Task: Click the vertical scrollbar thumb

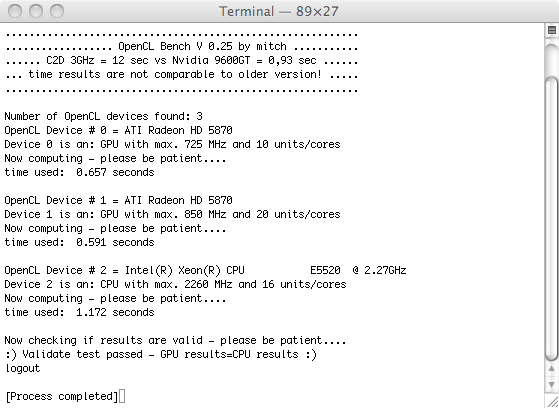Action: (x=552, y=219)
